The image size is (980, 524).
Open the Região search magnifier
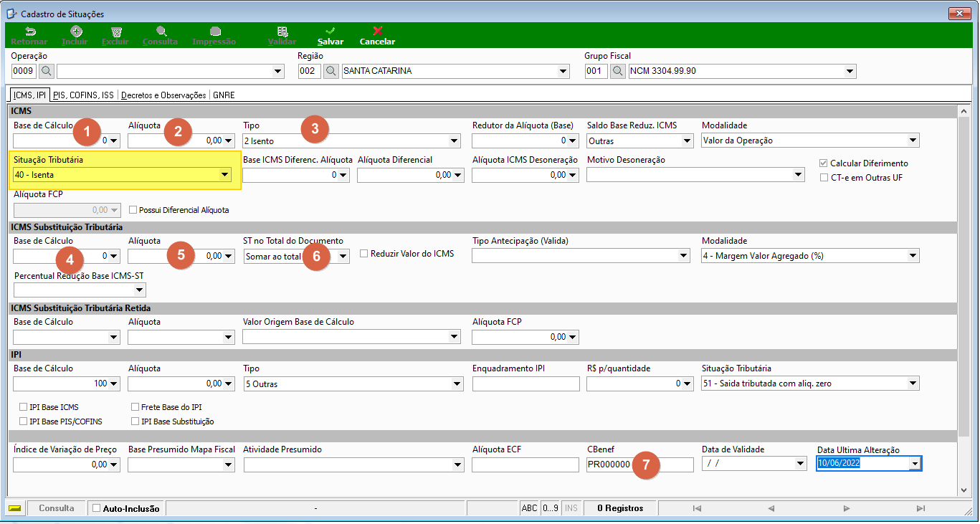pos(331,71)
